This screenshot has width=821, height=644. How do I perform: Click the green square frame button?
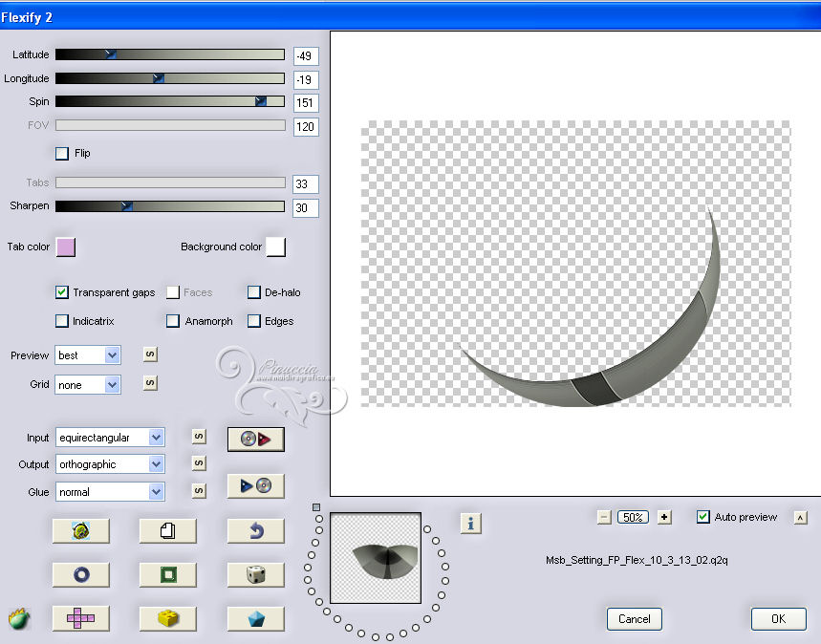click(x=167, y=575)
